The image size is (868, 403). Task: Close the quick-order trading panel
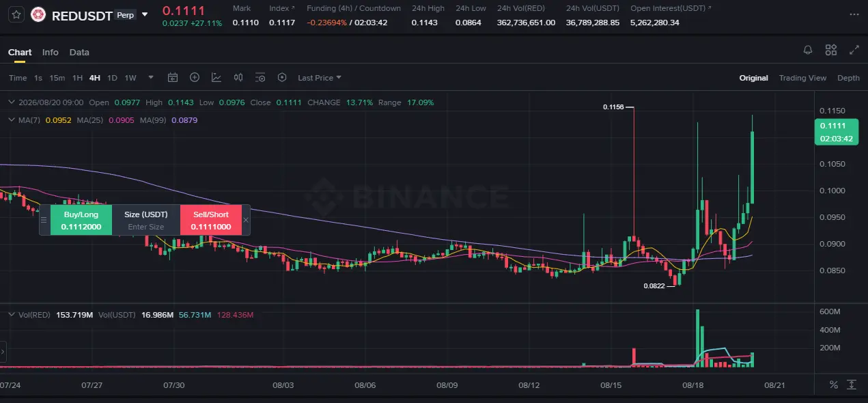(x=246, y=220)
